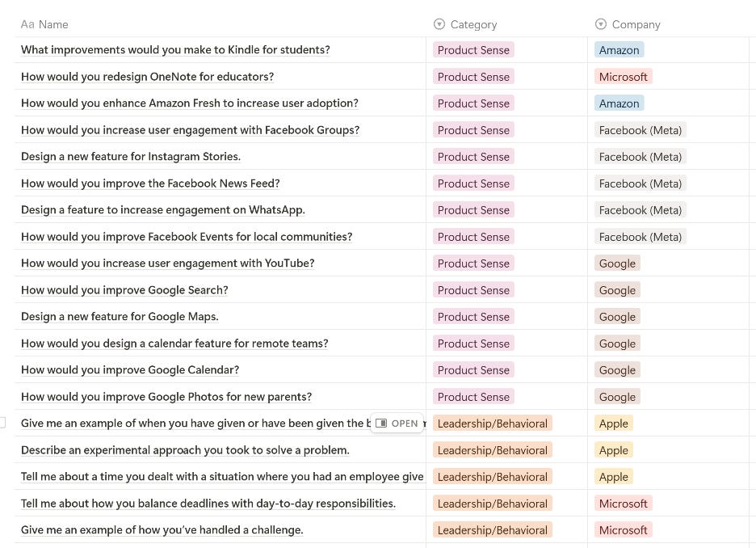Open the Facebook News Feed question
756x548 pixels.
[x=150, y=183]
